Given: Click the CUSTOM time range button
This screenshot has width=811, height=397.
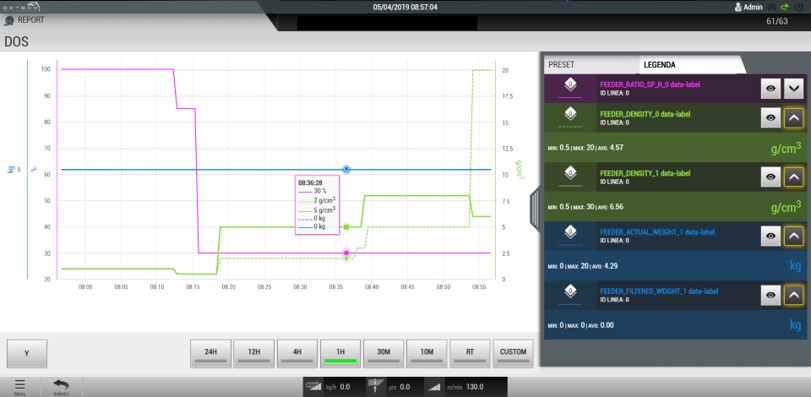Looking at the screenshot, I should click(x=513, y=353).
